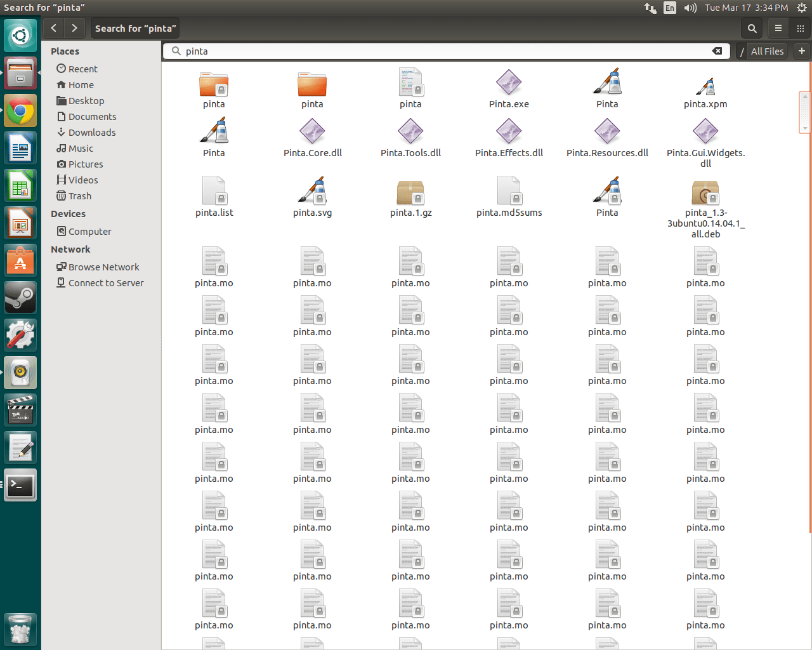
Task: Select the Pinta.exe file icon
Action: [509, 82]
